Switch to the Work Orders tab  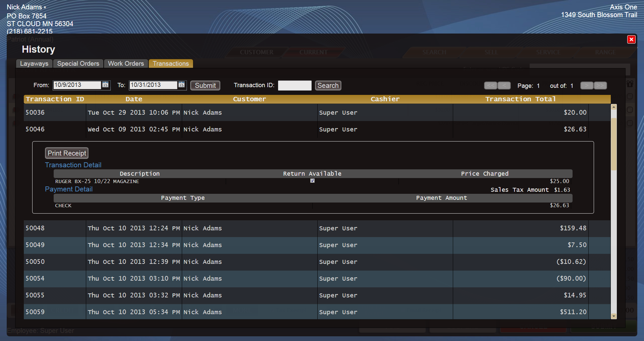pos(126,64)
